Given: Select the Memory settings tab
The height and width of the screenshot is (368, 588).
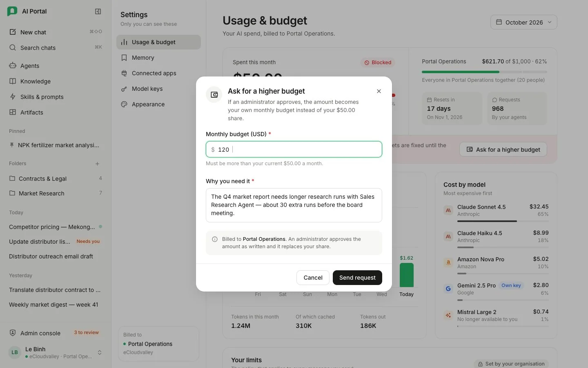Looking at the screenshot, I should [x=158, y=58].
